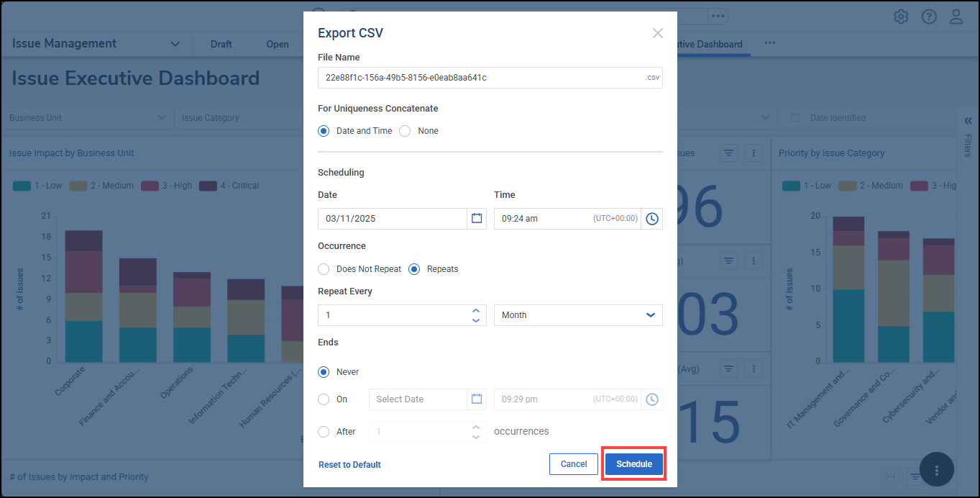Open the clock picker for scheduling Time

[x=651, y=219]
